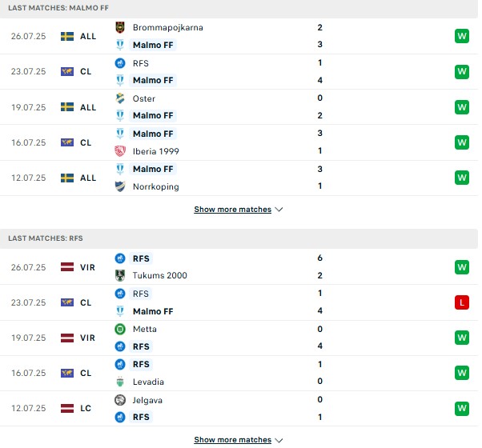Click Latvian flag beside 12.07.25 LC match
The height and width of the screenshot is (448, 482).
tap(67, 408)
